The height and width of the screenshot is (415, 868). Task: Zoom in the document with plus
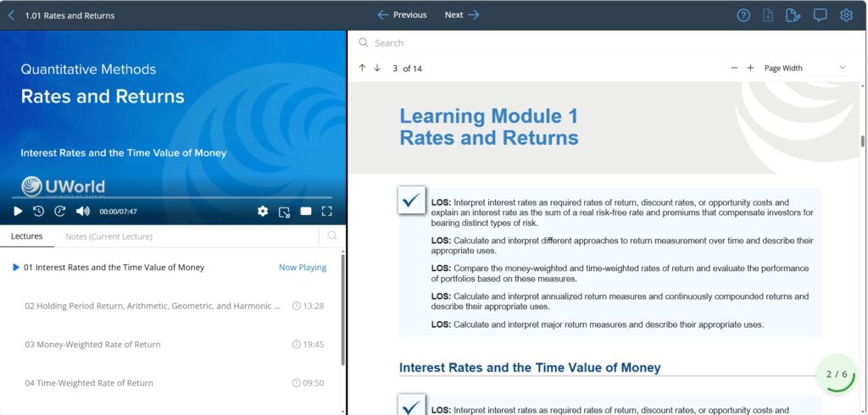[750, 68]
